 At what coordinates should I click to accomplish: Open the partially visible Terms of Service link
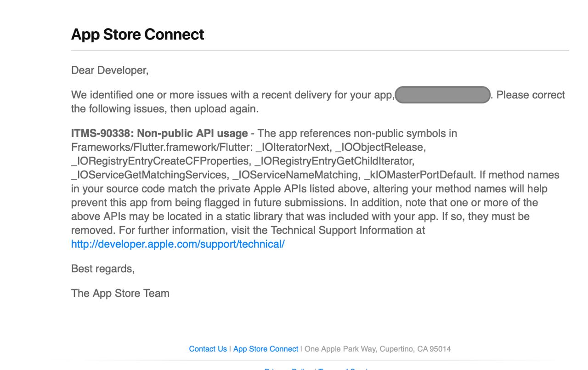(x=345, y=369)
